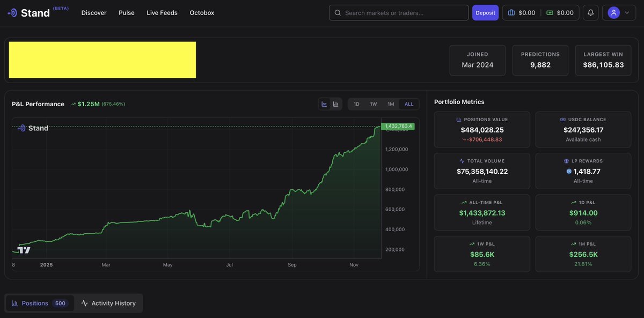Click the search magnifier icon
This screenshot has height=318, width=644.
[338, 13]
